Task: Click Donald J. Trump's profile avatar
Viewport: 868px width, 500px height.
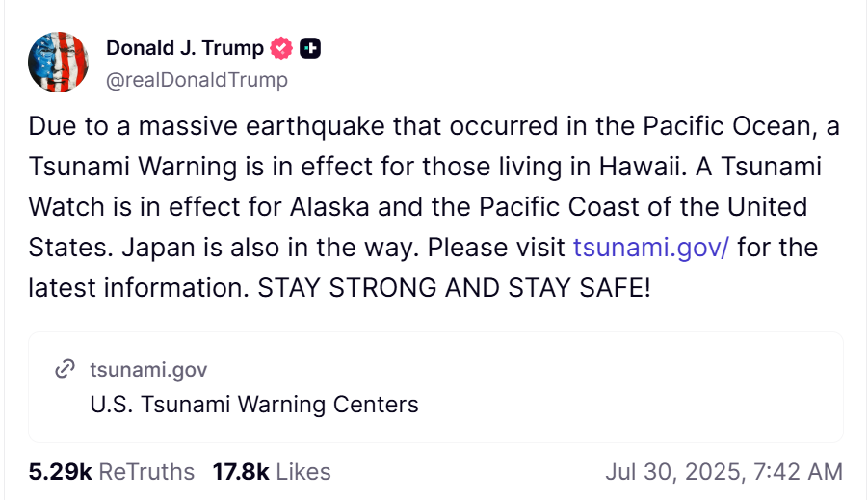Action: pos(59,62)
